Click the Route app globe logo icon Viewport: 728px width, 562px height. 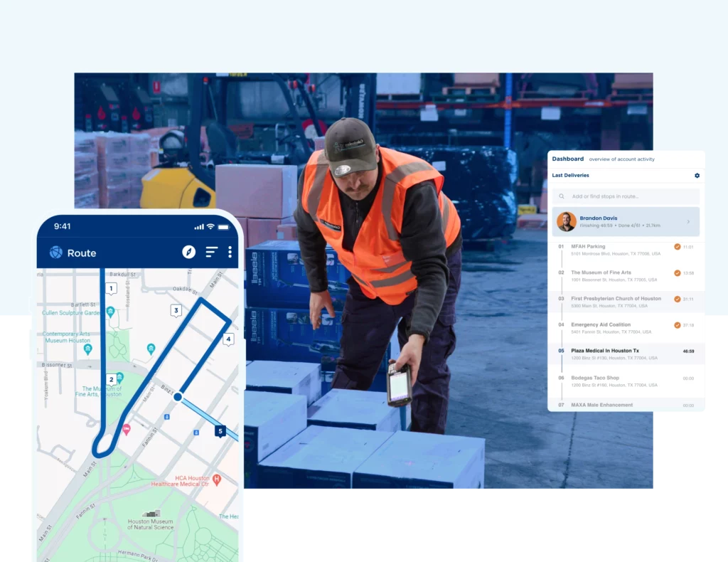pos(56,253)
